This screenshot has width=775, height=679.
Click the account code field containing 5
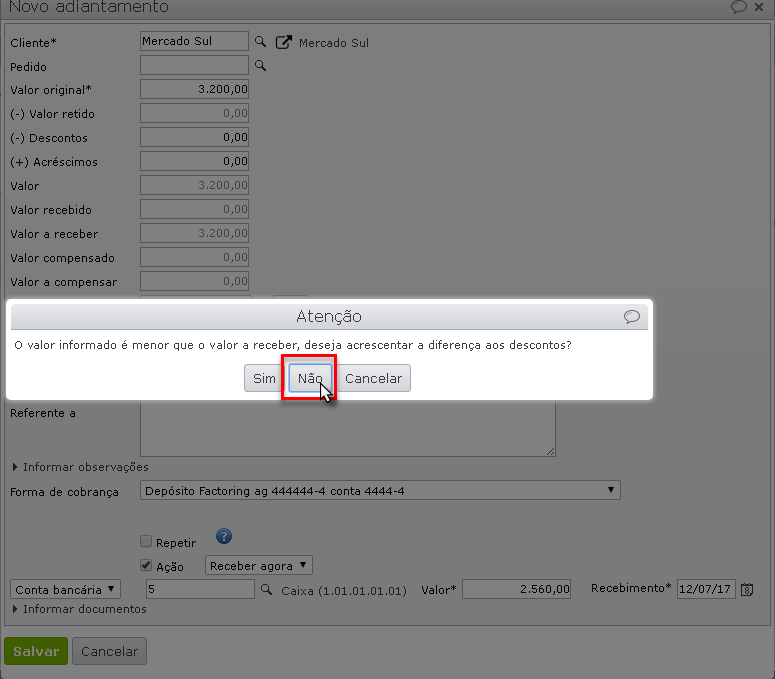click(x=200, y=589)
